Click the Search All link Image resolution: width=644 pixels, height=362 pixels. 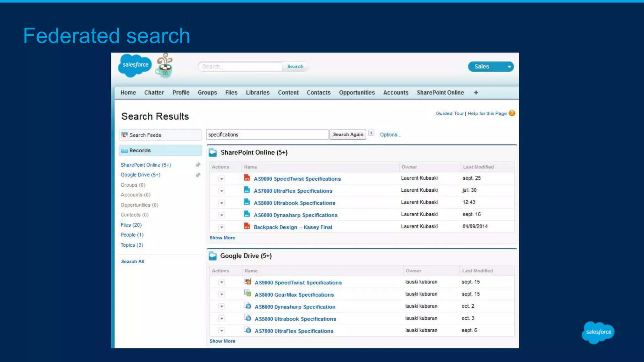coord(133,261)
